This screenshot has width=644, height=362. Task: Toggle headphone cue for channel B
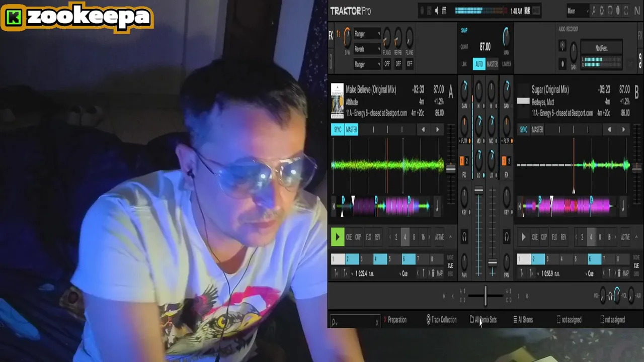(507, 237)
